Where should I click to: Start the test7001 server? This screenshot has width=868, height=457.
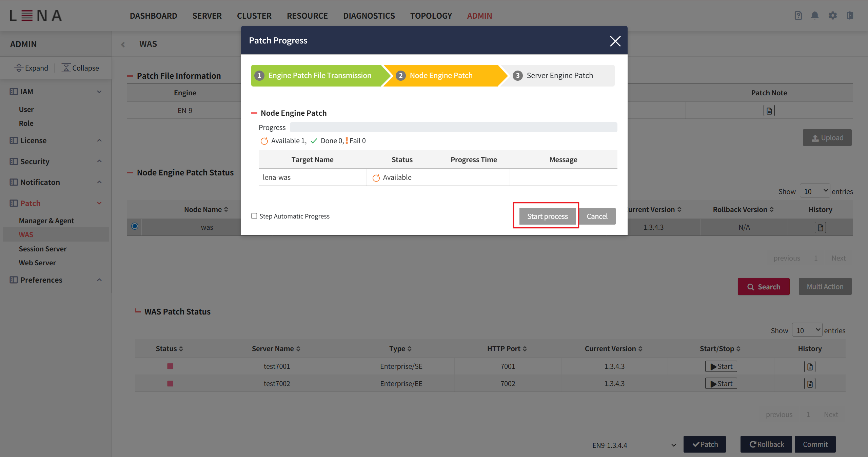point(721,366)
